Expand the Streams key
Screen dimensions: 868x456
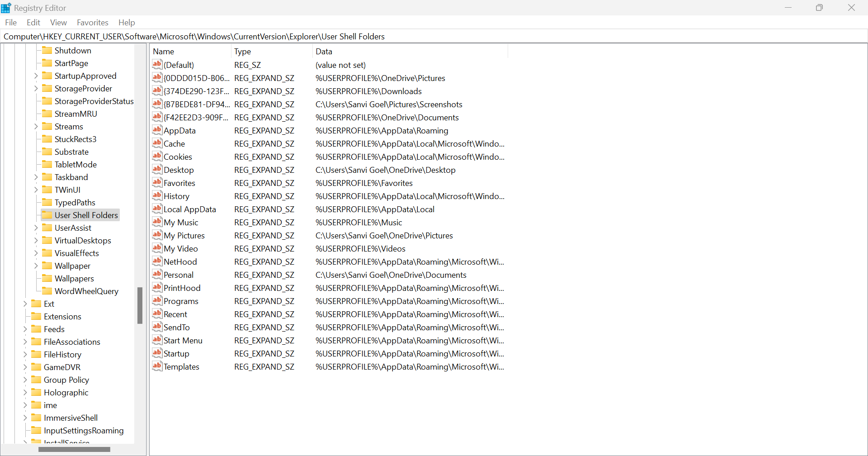coord(36,126)
